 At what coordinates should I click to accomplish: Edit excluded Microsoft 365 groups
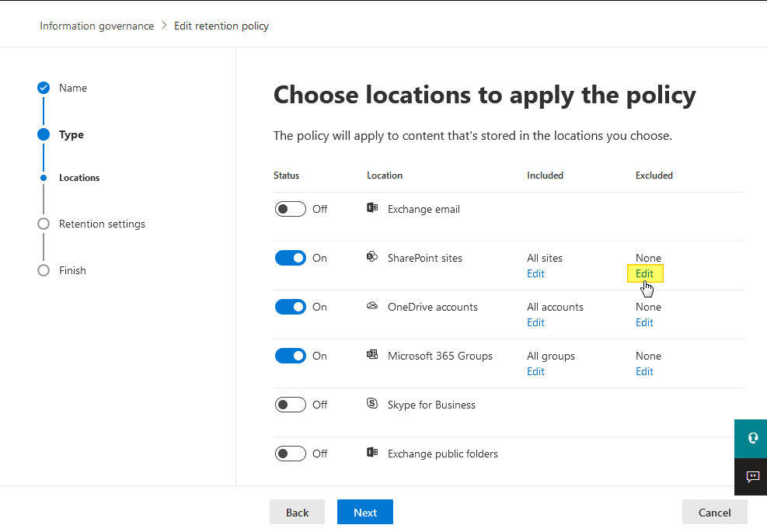coord(644,371)
